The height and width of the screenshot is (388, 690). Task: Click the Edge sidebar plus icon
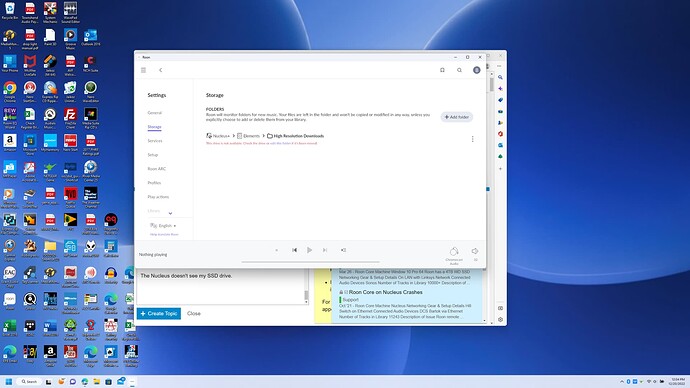(x=500, y=168)
